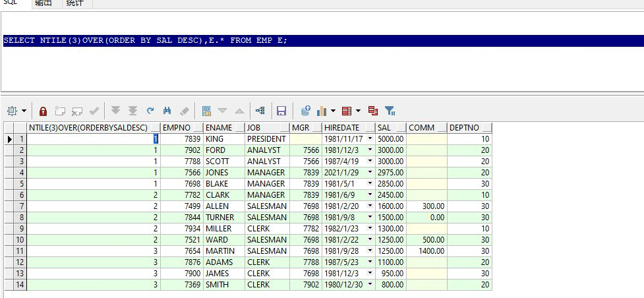Save results with the floppy disk icon
644x298 pixels.
pos(281,111)
